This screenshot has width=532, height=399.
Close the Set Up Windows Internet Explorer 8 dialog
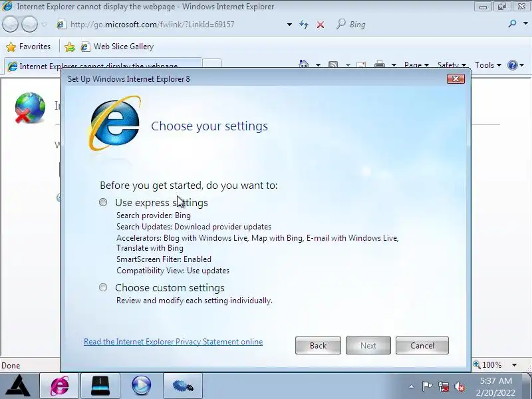(456, 78)
